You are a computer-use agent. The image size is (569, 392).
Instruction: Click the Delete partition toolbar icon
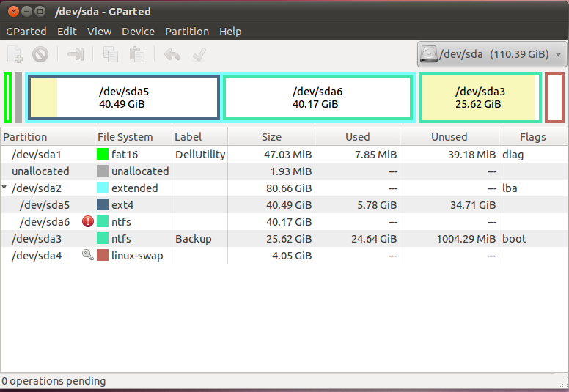pos(40,54)
